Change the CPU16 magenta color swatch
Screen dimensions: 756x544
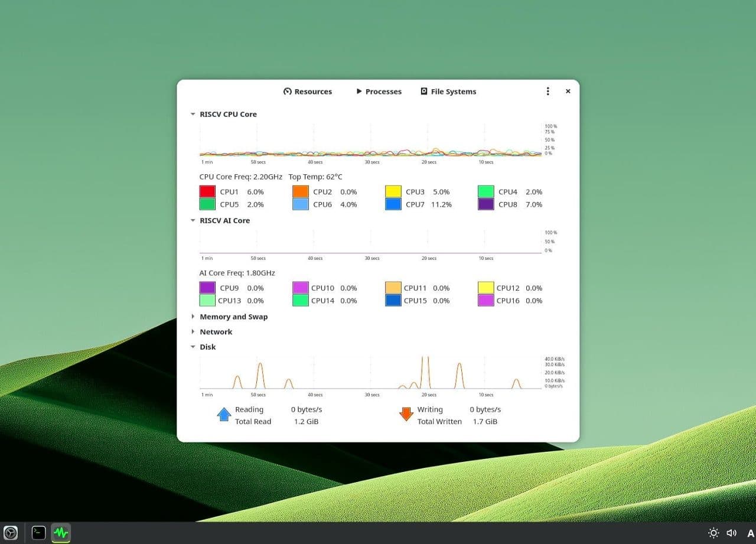pos(486,301)
